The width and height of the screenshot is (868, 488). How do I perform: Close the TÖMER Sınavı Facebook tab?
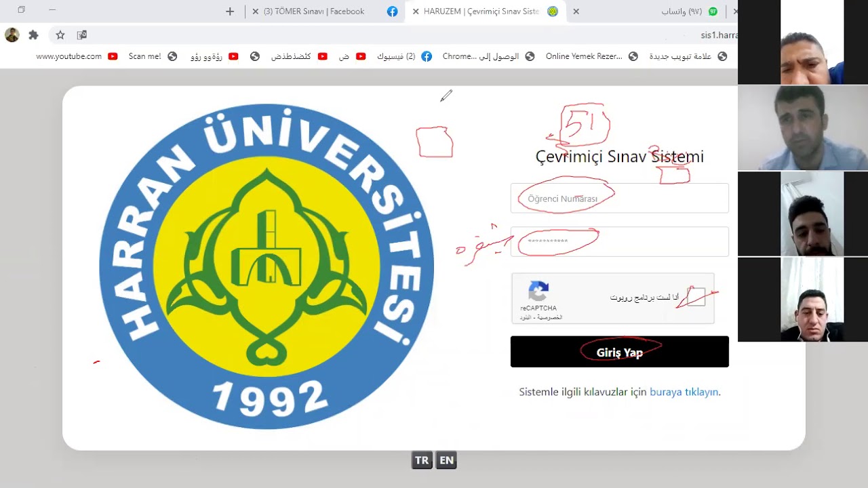(x=256, y=12)
